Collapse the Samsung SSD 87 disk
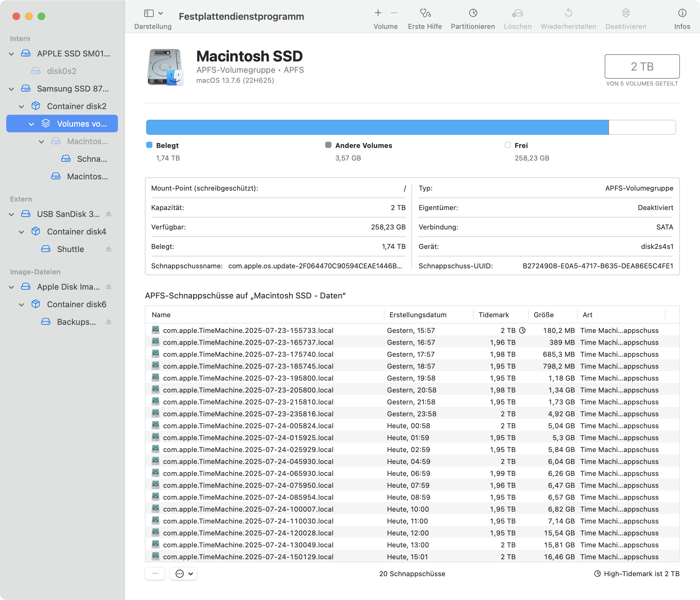 pos(12,89)
